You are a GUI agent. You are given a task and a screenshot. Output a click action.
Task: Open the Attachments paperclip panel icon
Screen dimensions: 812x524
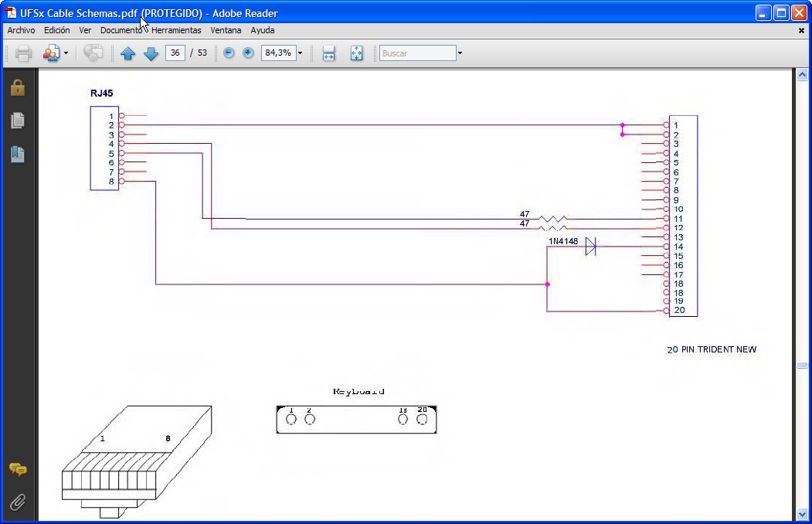[18, 502]
